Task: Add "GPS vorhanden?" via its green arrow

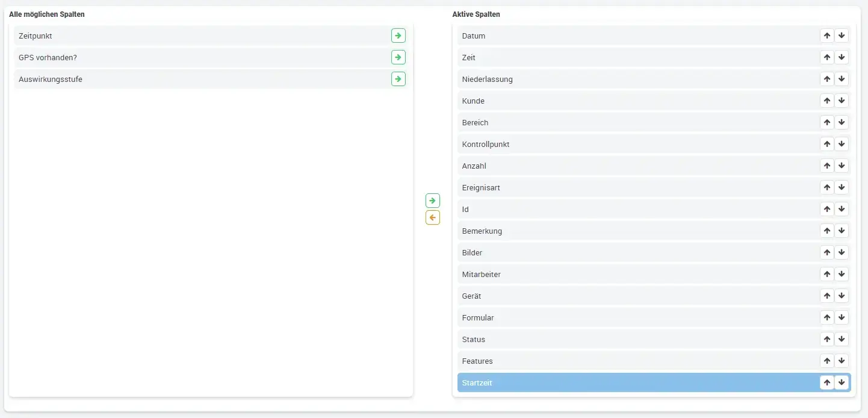Action: [398, 57]
